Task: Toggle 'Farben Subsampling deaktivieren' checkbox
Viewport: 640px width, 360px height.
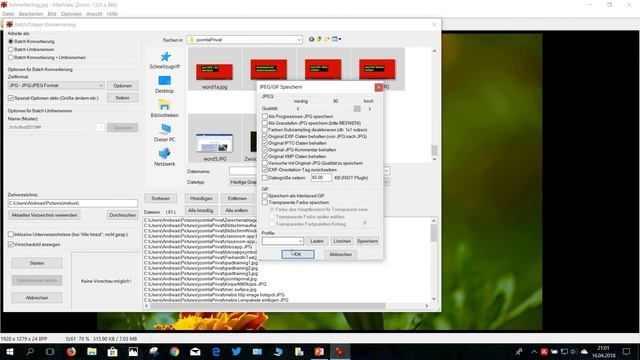Action: point(265,130)
